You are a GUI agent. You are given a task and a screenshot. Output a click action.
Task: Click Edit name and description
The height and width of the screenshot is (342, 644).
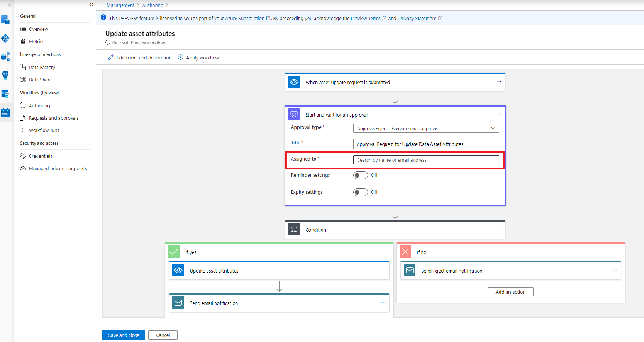tap(140, 58)
